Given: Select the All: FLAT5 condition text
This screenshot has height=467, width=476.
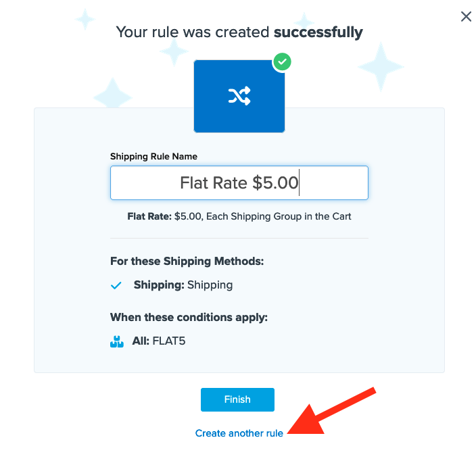Looking at the screenshot, I should (x=158, y=341).
